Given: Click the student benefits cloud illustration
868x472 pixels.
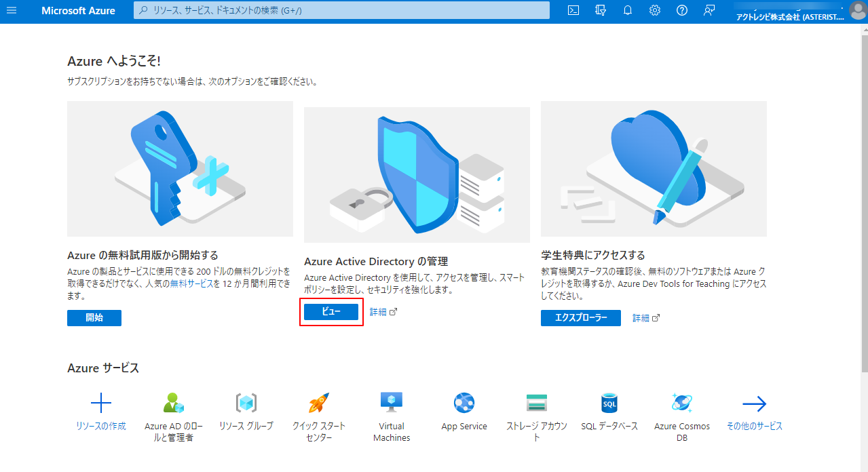Looking at the screenshot, I should pos(654,169).
